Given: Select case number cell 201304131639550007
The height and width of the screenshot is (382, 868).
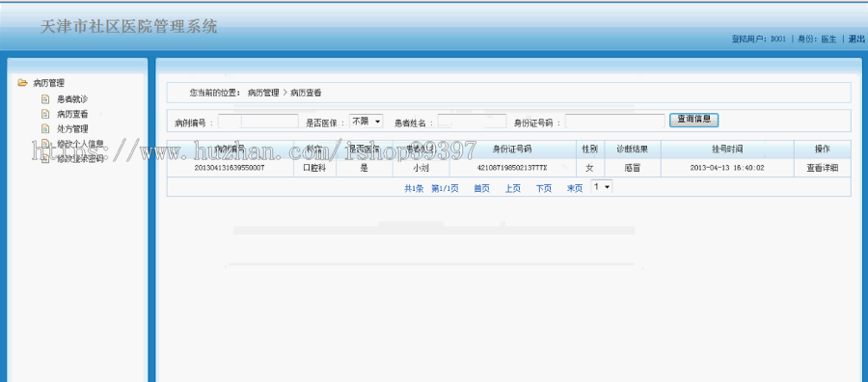Looking at the screenshot, I should click(x=230, y=168).
